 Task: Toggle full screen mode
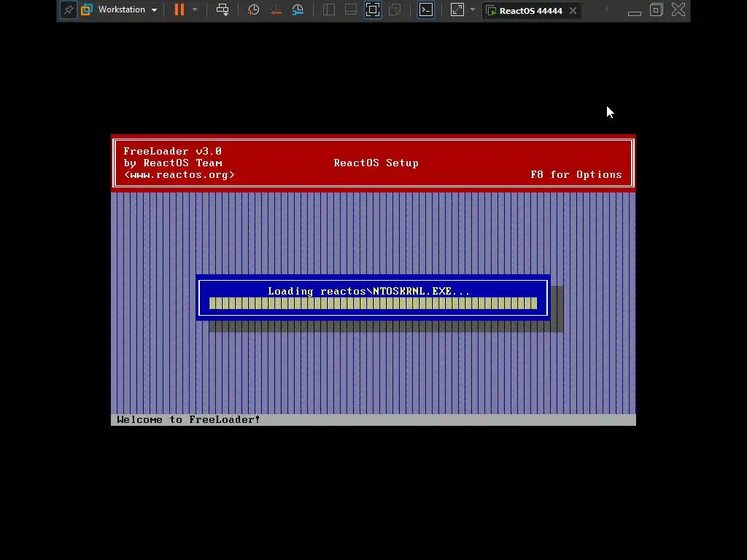point(373,9)
